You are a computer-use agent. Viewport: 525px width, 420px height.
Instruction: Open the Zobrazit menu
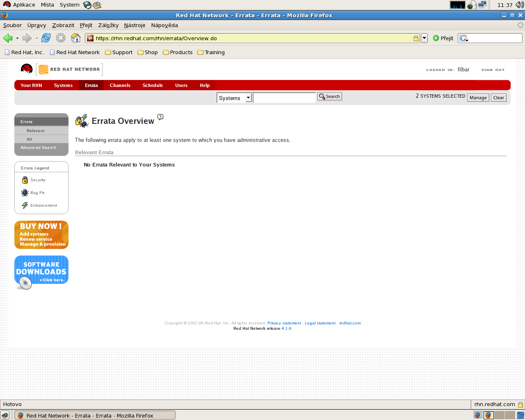pyautogui.click(x=63, y=25)
